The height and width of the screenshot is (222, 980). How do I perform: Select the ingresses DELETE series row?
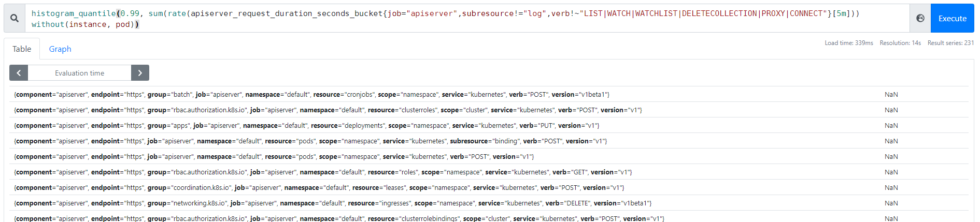[333, 203]
